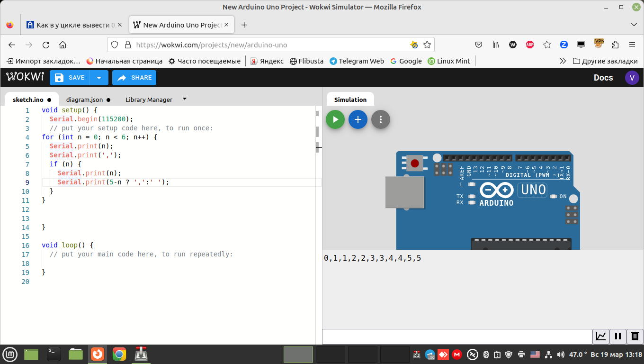Open Firefox library icon
The image size is (644, 364).
tap(496, 45)
